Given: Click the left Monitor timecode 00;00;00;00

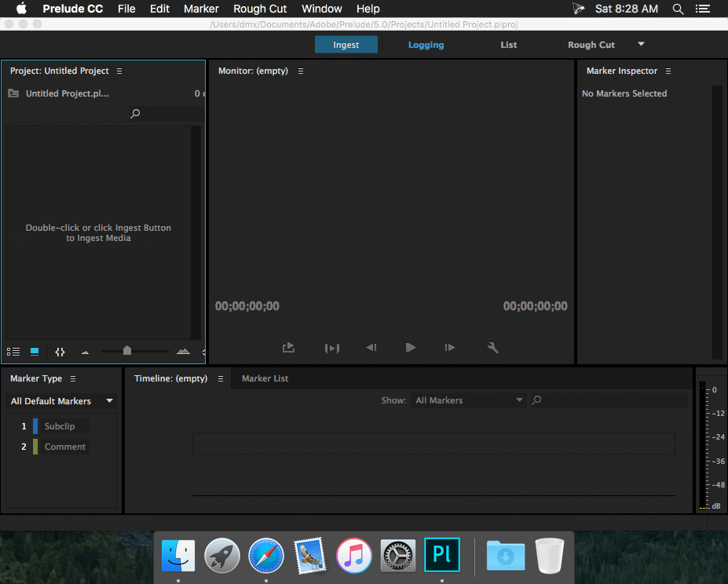Looking at the screenshot, I should [247, 306].
